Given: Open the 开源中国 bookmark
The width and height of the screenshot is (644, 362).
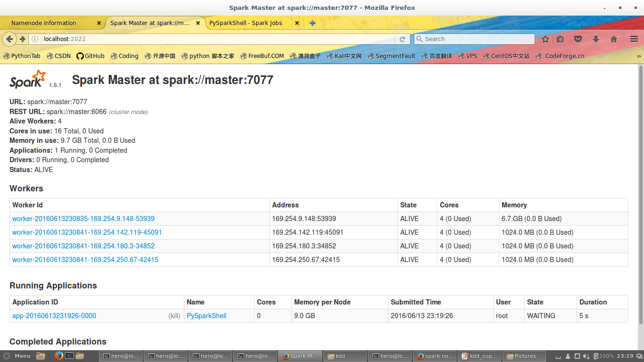Looking at the screenshot, I should pos(160,56).
